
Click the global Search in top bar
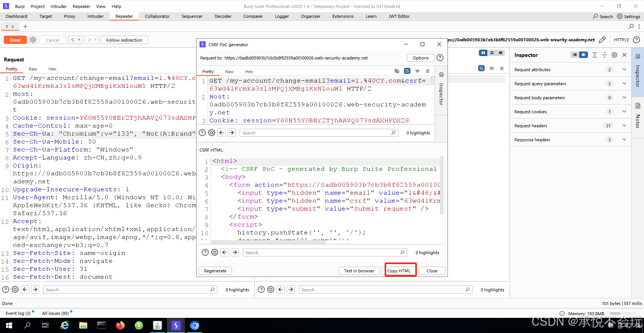(x=603, y=16)
